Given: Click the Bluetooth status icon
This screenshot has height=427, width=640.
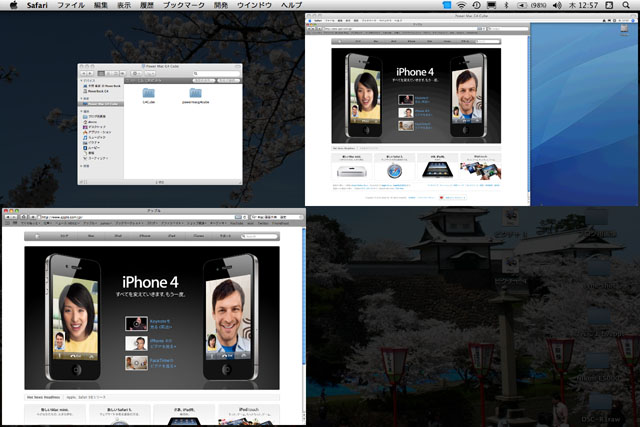Looking at the screenshot, I should click(x=506, y=5).
